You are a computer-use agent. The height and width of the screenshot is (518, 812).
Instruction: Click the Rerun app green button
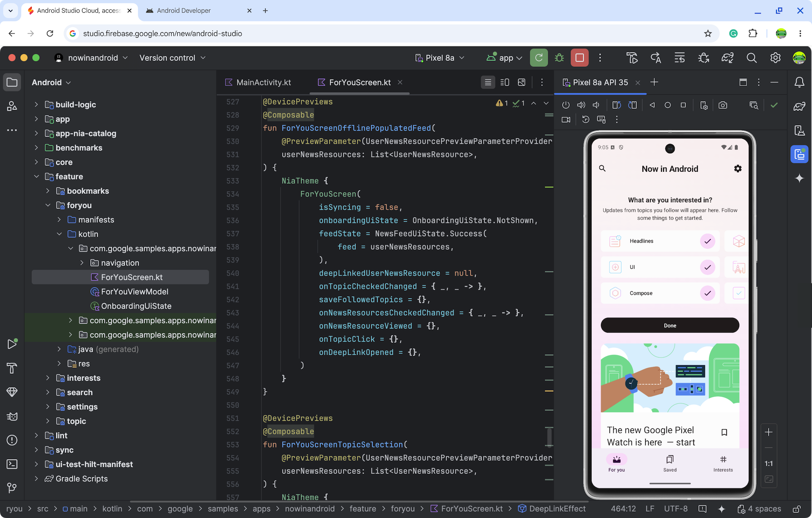click(x=538, y=58)
